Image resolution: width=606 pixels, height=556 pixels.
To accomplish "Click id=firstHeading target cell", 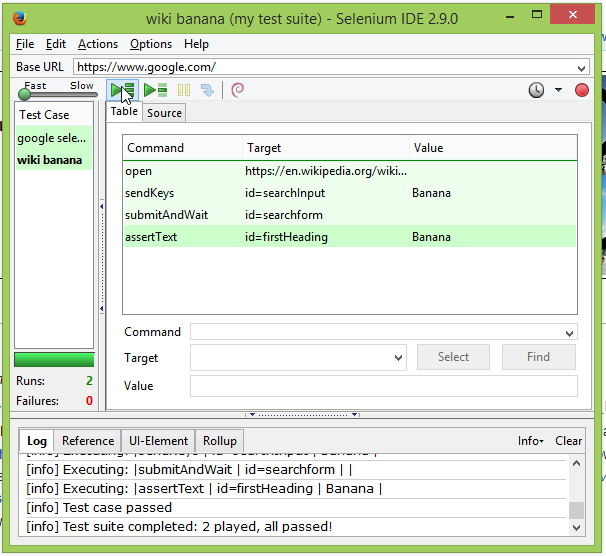I will pyautogui.click(x=286, y=237).
